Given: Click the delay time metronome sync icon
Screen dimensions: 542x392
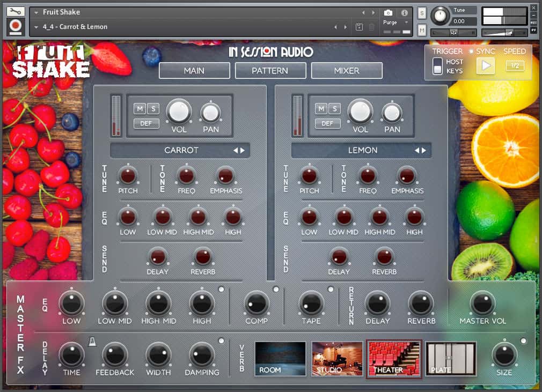Looking at the screenshot, I should pos(92,342).
